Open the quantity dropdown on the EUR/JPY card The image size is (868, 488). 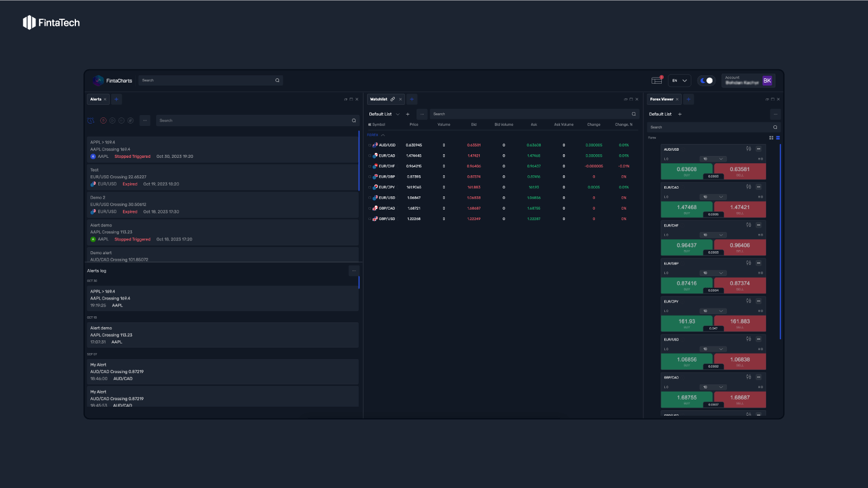713,311
